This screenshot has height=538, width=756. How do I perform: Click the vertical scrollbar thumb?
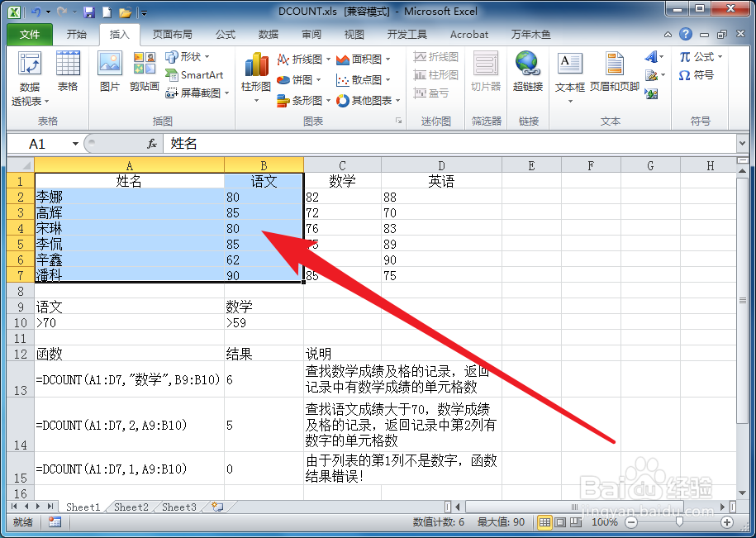pyautogui.click(x=743, y=300)
